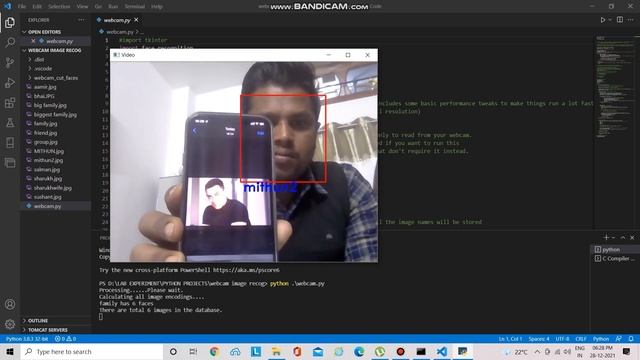
Task: Add a new terminal with plus icon
Action: click(x=606, y=237)
